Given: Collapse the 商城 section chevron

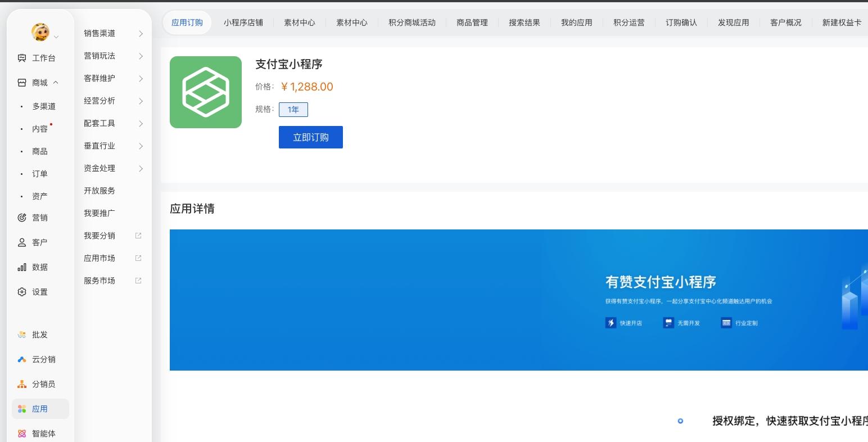Looking at the screenshot, I should click(x=56, y=83).
